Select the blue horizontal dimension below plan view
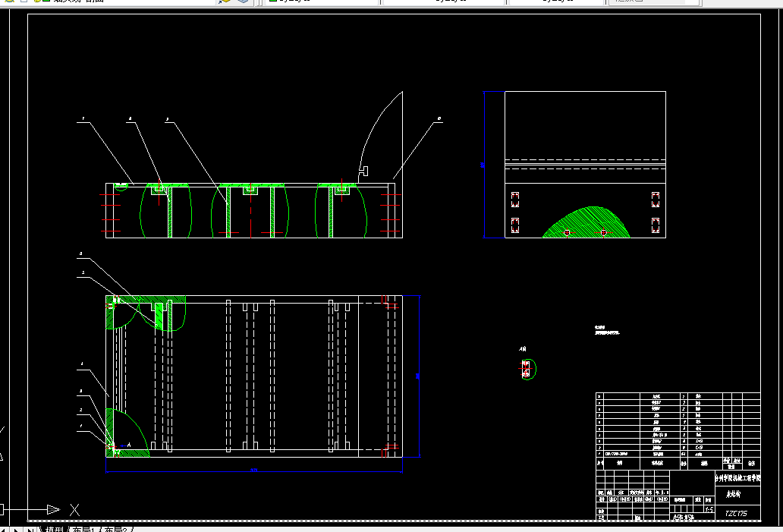The image size is (783, 532). (254, 471)
